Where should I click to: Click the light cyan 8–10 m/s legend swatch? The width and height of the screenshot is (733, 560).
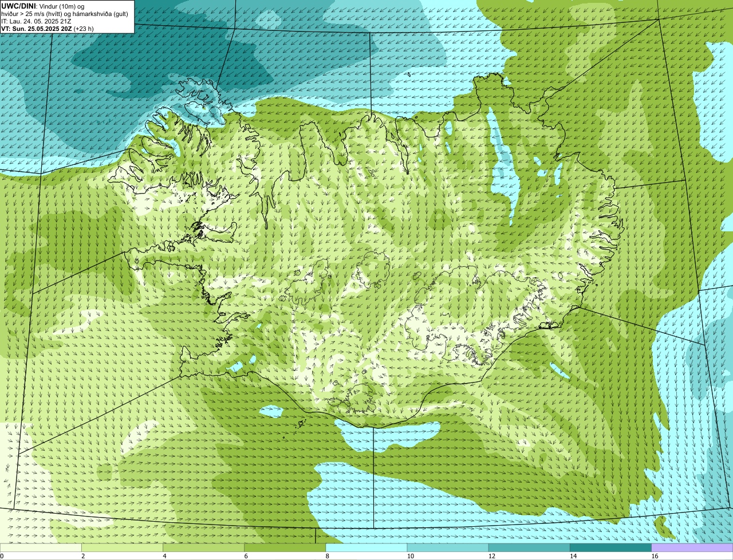click(x=366, y=547)
